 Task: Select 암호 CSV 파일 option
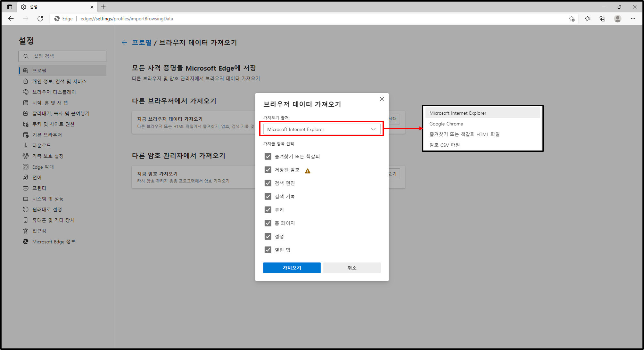[x=483, y=145]
